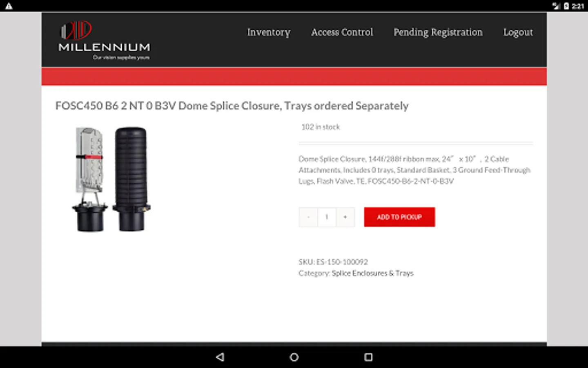Tap the warning triangle status icon
The image size is (588, 368).
(9, 6)
